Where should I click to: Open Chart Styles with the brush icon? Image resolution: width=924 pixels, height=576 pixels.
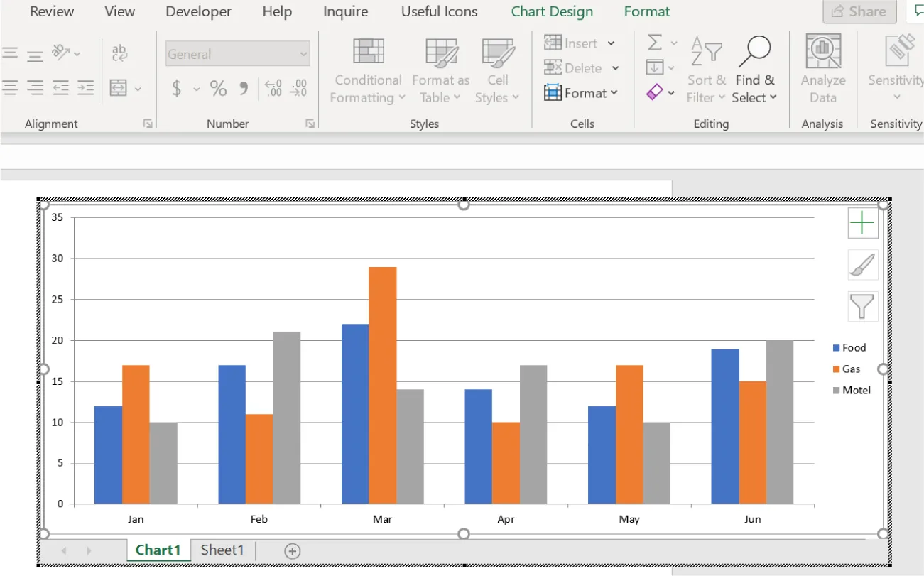(862, 264)
